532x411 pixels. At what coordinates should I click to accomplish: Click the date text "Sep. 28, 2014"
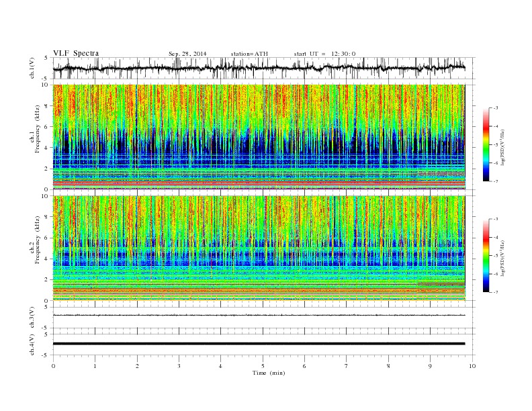point(187,54)
